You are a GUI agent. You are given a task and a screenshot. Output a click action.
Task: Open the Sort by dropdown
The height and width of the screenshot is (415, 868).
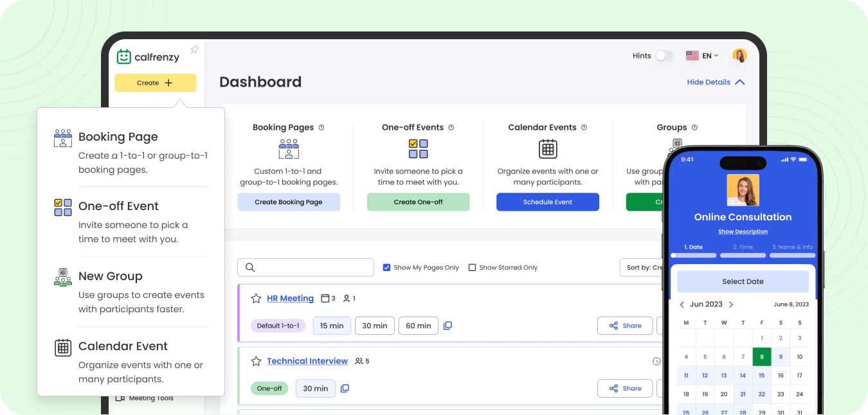pos(643,267)
